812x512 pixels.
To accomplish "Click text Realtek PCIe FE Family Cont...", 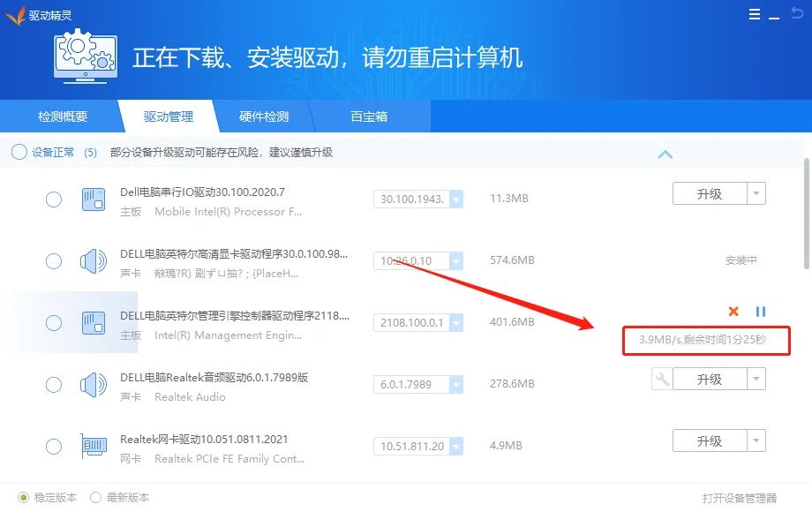I will pyautogui.click(x=229, y=459).
